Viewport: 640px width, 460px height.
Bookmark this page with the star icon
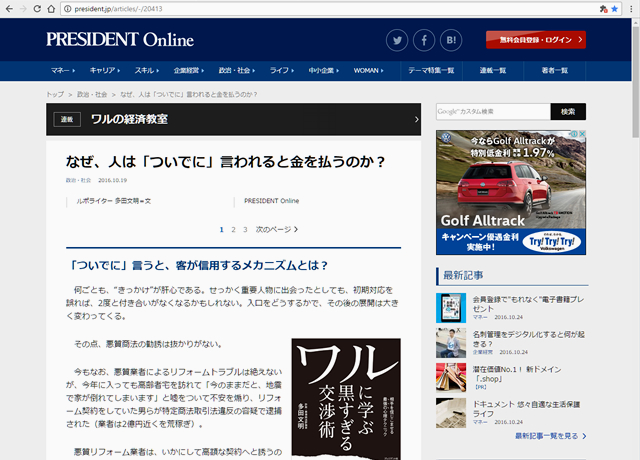(x=613, y=8)
